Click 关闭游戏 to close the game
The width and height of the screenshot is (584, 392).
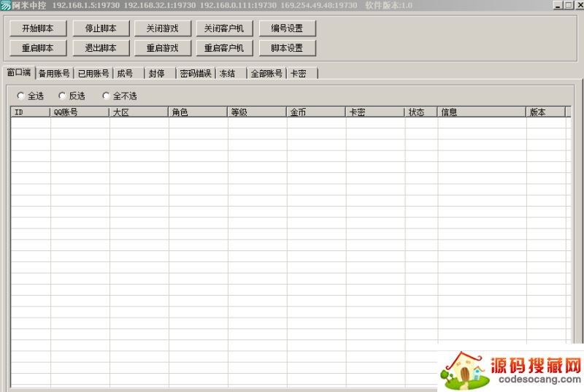(162, 28)
